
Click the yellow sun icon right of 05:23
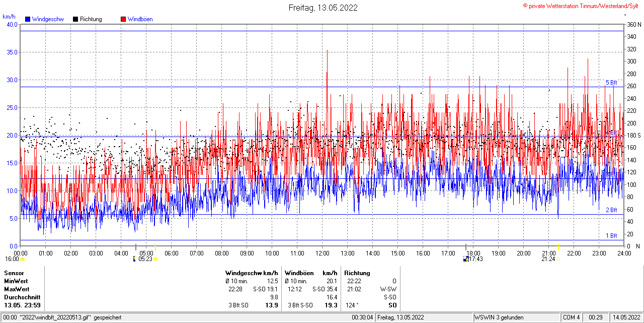coord(155,259)
